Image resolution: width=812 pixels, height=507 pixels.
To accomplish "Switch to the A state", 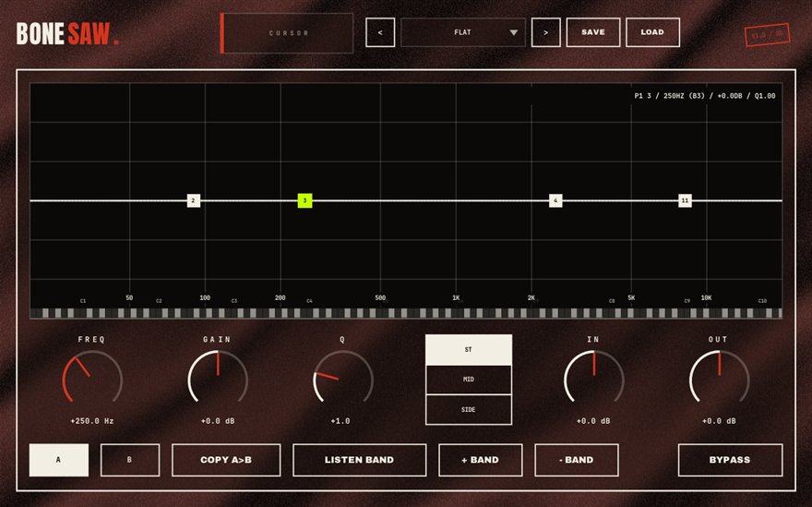I will pos(58,460).
